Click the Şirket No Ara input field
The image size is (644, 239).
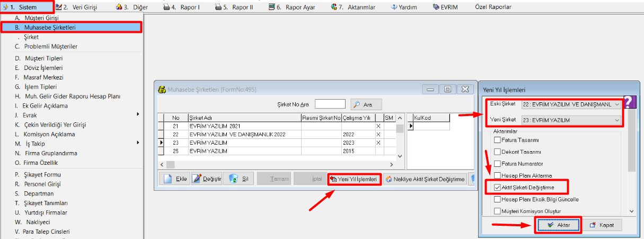(x=330, y=104)
